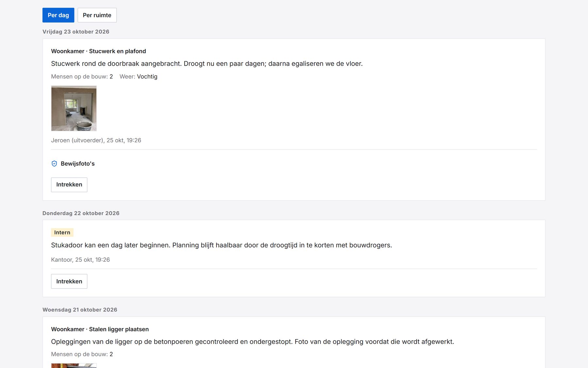Click the Intern badge
This screenshot has width=588, height=368.
(62, 233)
